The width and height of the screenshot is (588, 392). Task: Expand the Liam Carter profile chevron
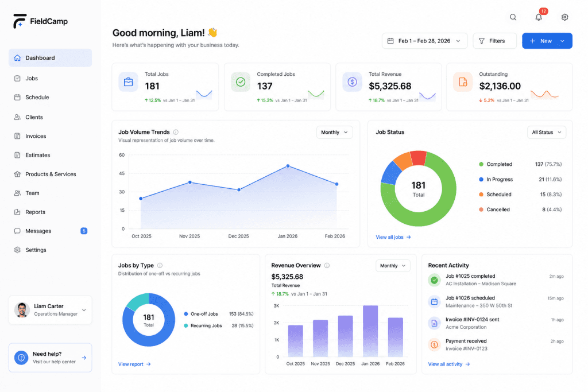coord(84,310)
